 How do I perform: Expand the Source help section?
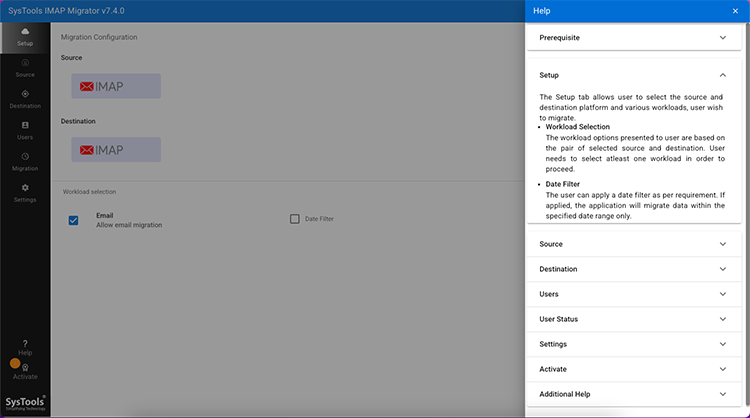point(634,244)
